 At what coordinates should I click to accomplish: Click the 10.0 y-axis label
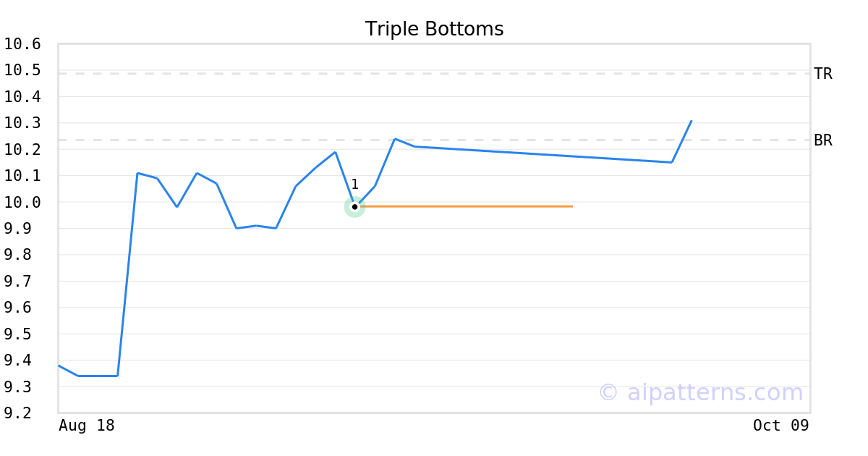tap(22, 202)
